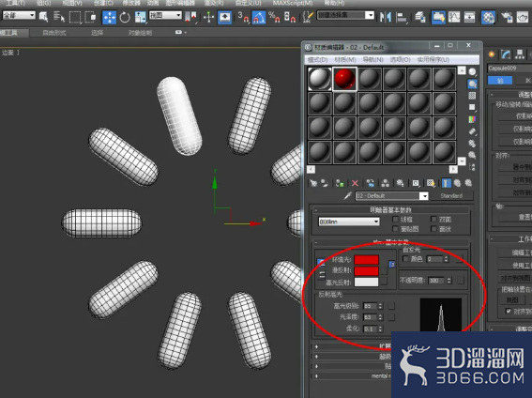Toggle ambient-diffuse color lock button
The width and height of the screenshot is (532, 398).
pyautogui.click(x=321, y=262)
